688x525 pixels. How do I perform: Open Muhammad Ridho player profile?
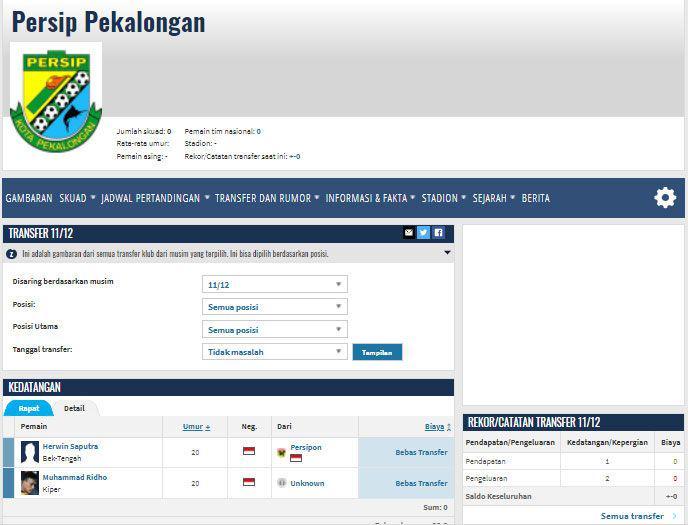[x=75, y=477]
